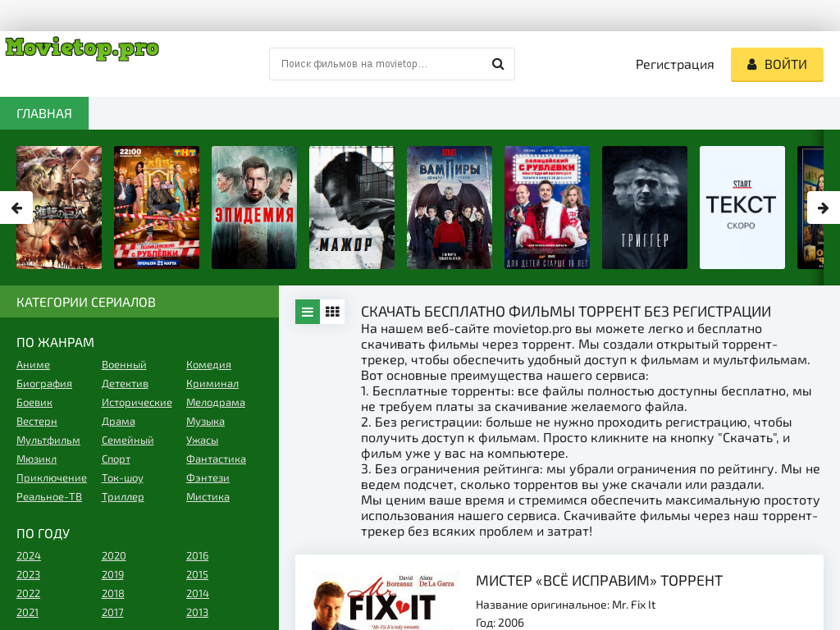The width and height of the screenshot is (840, 630).
Task: Open the Триггер poster in carousel
Action: click(645, 208)
